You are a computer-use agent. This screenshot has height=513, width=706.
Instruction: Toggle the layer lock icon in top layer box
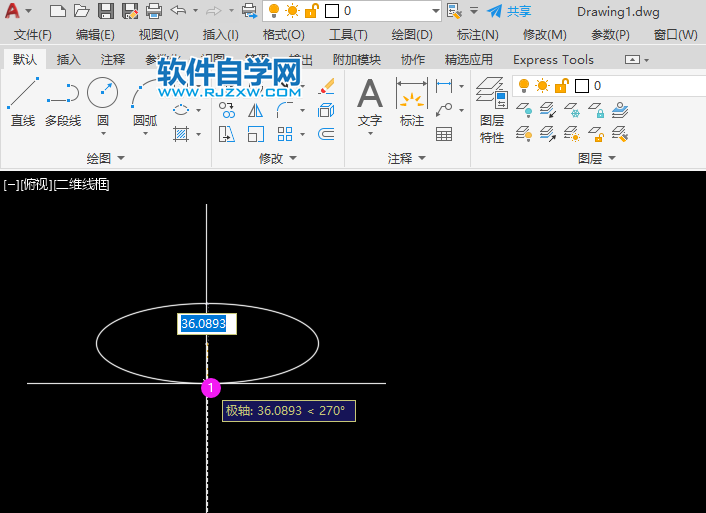311,11
